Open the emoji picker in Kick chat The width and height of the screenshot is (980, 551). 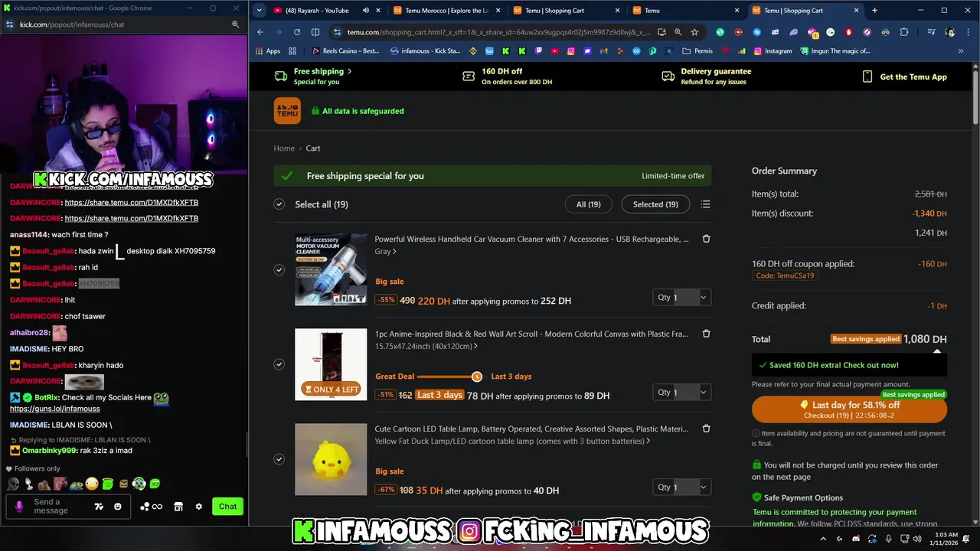pyautogui.click(x=117, y=507)
